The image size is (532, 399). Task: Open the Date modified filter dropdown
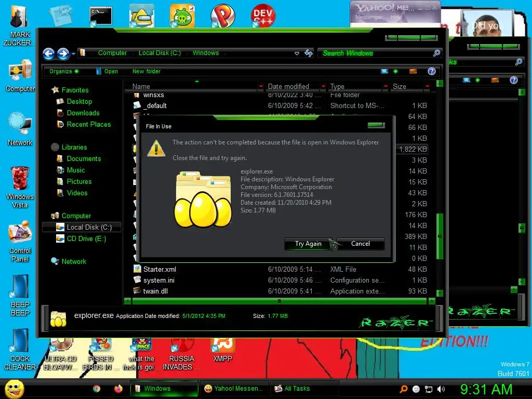click(323, 87)
